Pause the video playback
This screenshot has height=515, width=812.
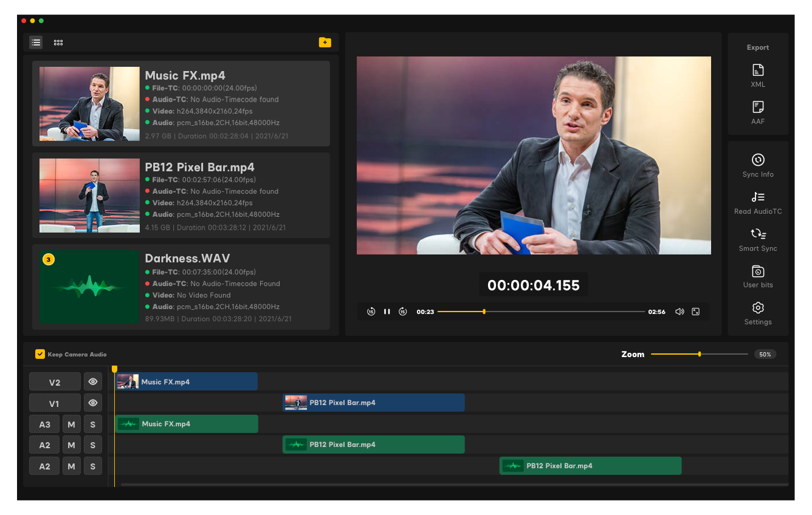click(387, 312)
